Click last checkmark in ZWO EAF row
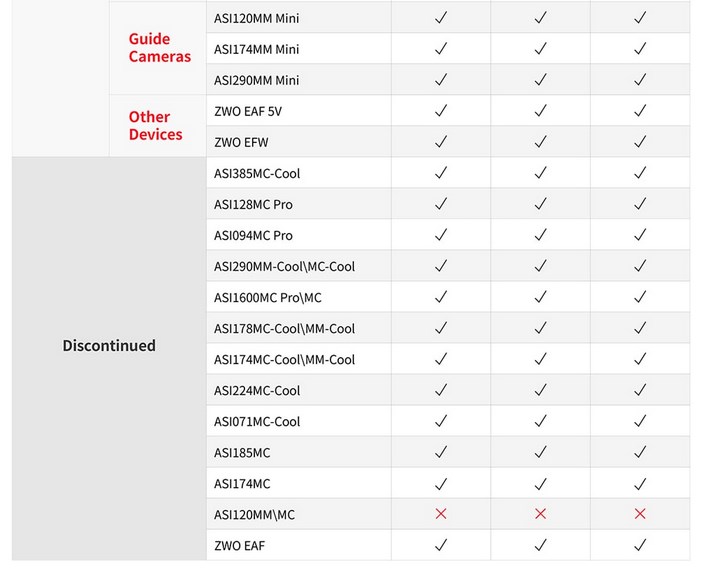 click(x=640, y=545)
